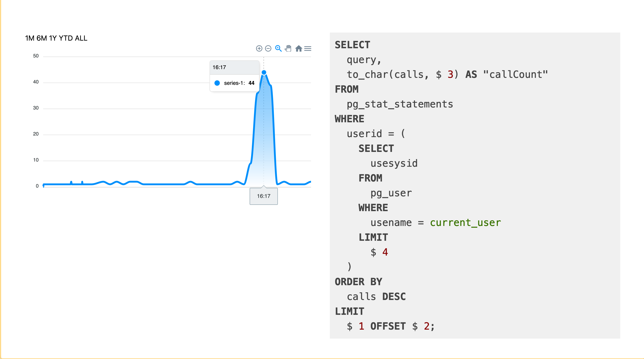Click usesysid in the subquery
This screenshot has width=644, height=359.
pyautogui.click(x=394, y=164)
